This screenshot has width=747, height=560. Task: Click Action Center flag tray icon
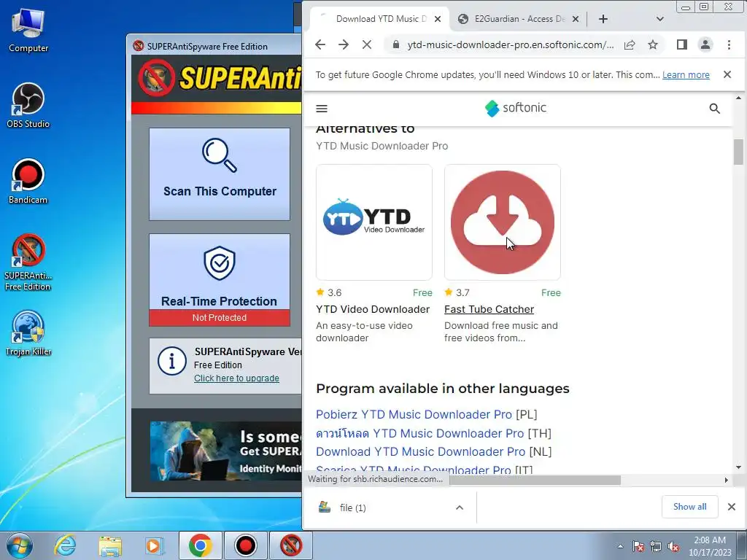pos(638,547)
